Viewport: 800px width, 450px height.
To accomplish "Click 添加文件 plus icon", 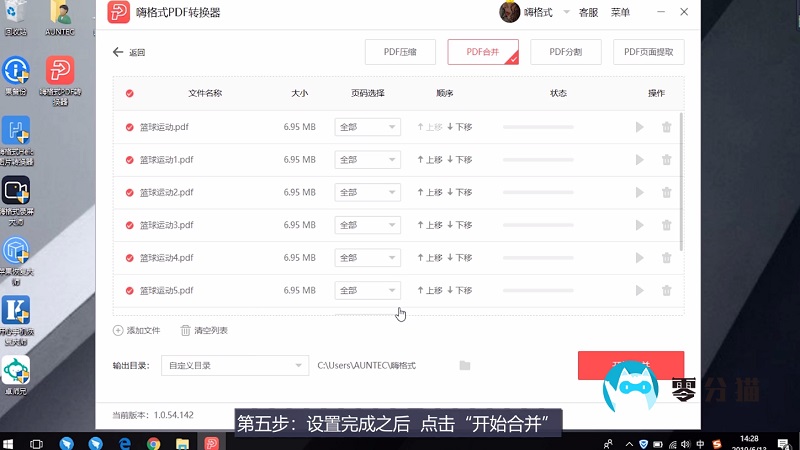I will pos(118,330).
